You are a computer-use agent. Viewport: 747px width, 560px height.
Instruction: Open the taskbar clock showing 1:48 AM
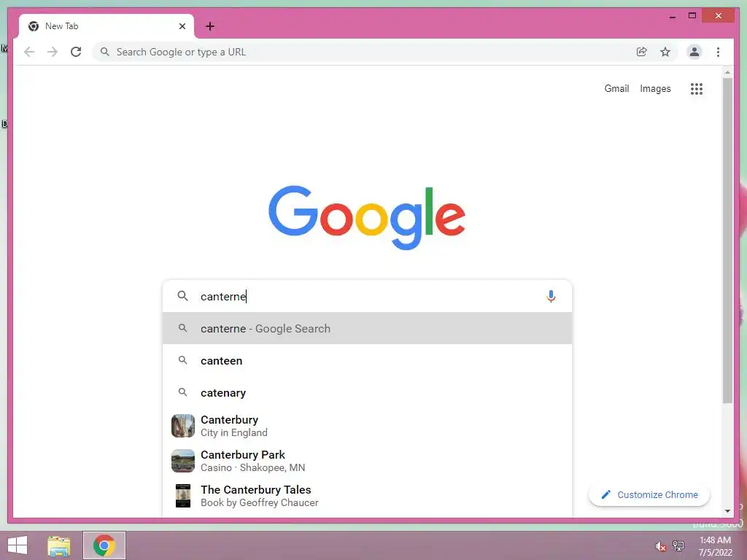point(715,546)
